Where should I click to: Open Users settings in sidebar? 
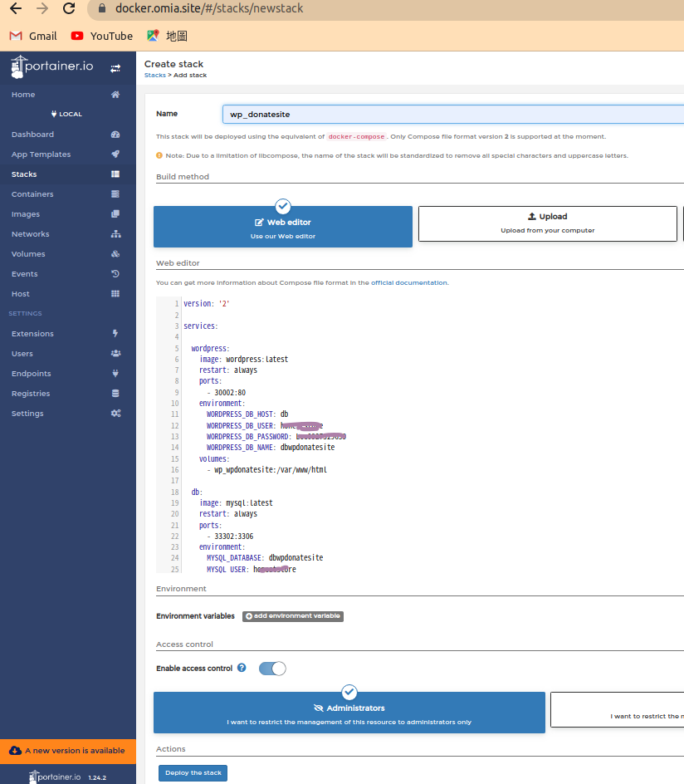[x=22, y=354]
